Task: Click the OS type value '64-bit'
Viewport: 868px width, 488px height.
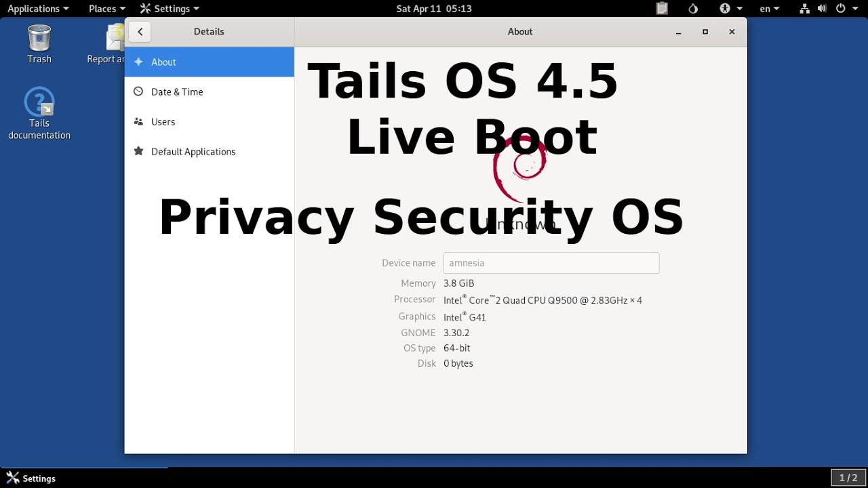Action: (457, 348)
